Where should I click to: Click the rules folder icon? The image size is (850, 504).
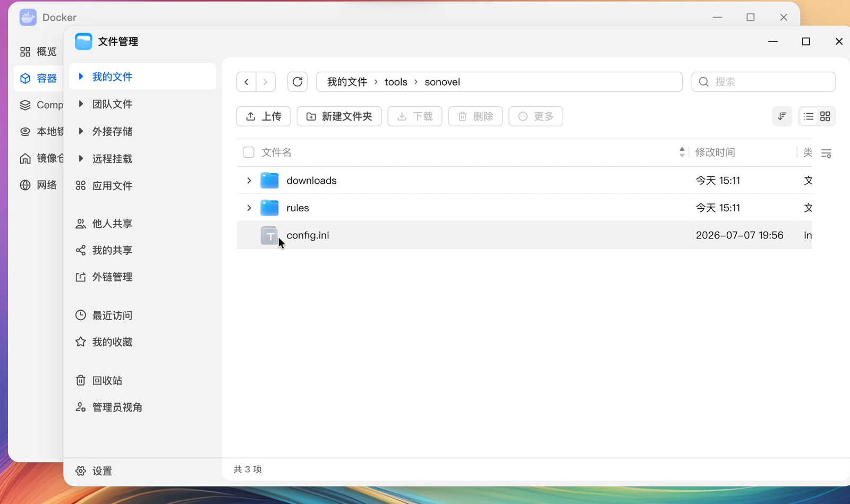[x=269, y=208]
